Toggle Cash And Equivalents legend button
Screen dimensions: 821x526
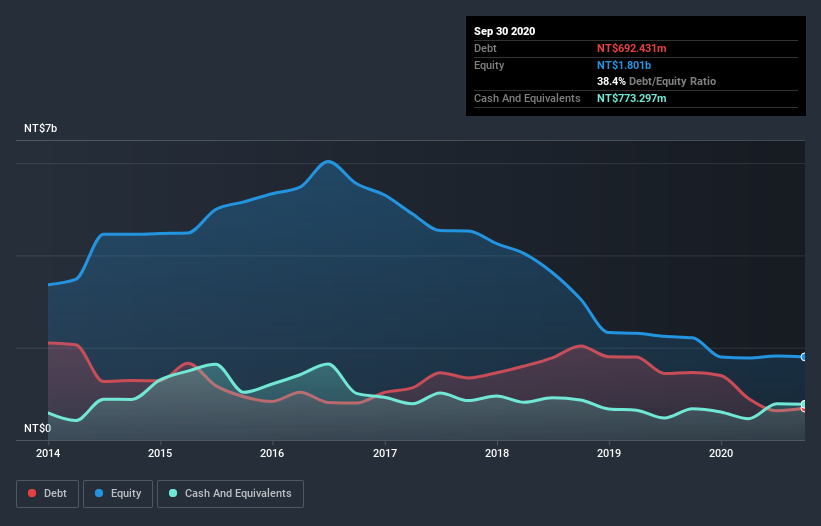(x=230, y=494)
